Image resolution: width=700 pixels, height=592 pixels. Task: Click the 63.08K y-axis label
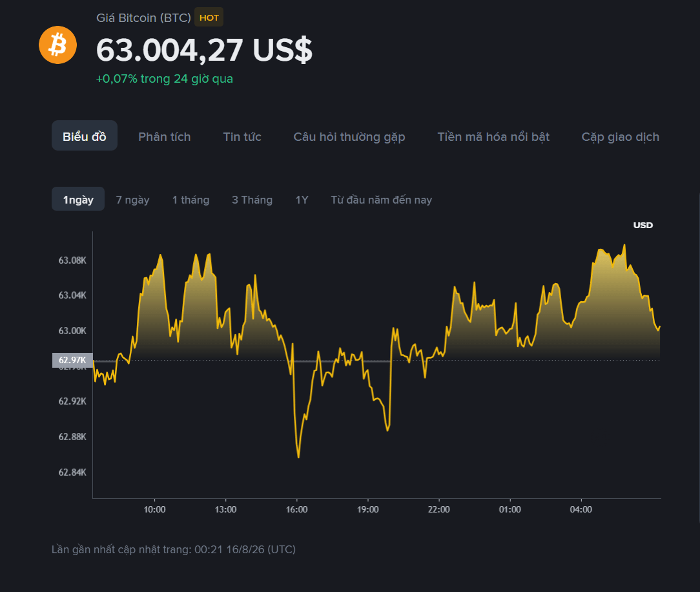(72, 260)
